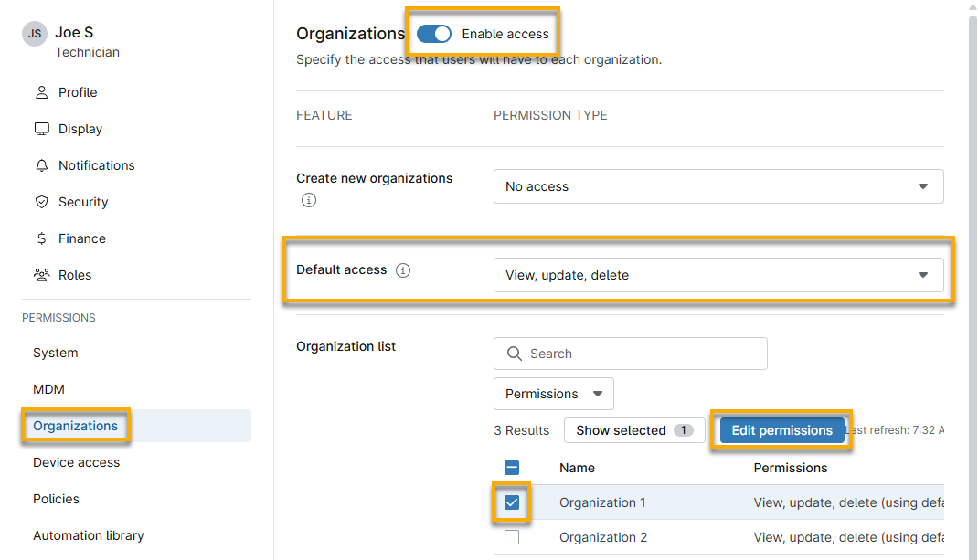The image size is (978, 560).
Task: Click the Display monitor icon
Action: 42,129
